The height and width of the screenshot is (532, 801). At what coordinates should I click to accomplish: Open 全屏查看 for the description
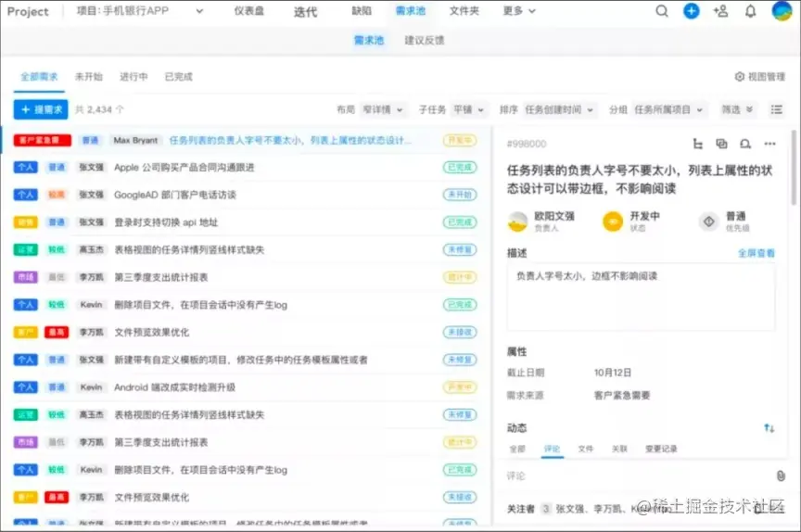[x=756, y=253]
